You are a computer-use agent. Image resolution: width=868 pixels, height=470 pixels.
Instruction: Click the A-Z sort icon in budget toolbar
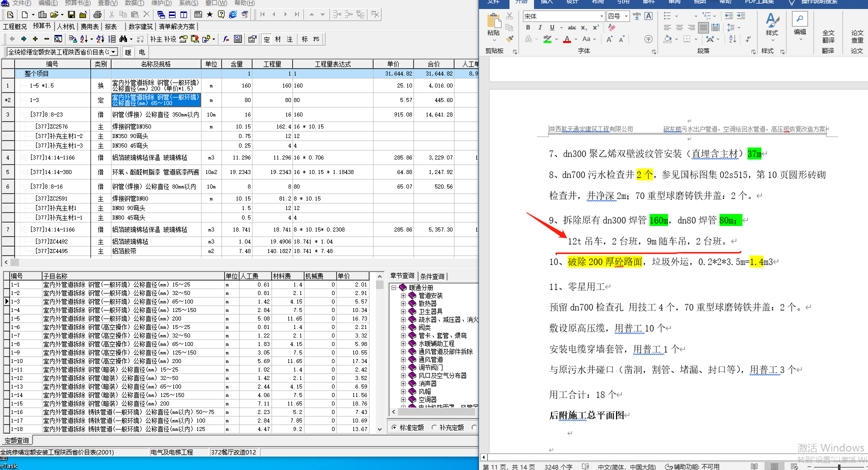pos(83,38)
